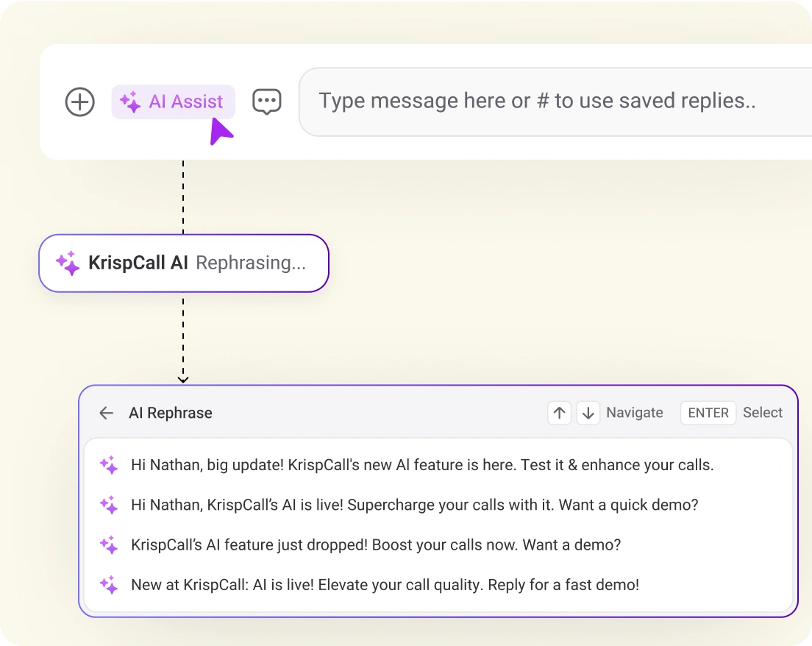Click the KrispCall AI Rephrasing pill
812x646 pixels.
click(184, 263)
